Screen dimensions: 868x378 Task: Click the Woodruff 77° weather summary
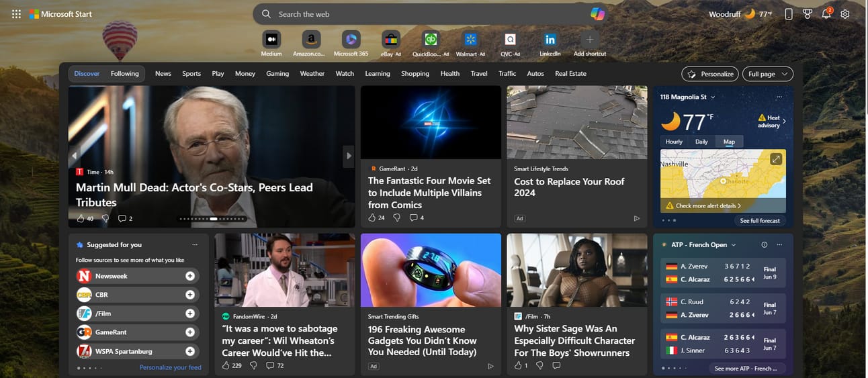pyautogui.click(x=740, y=14)
